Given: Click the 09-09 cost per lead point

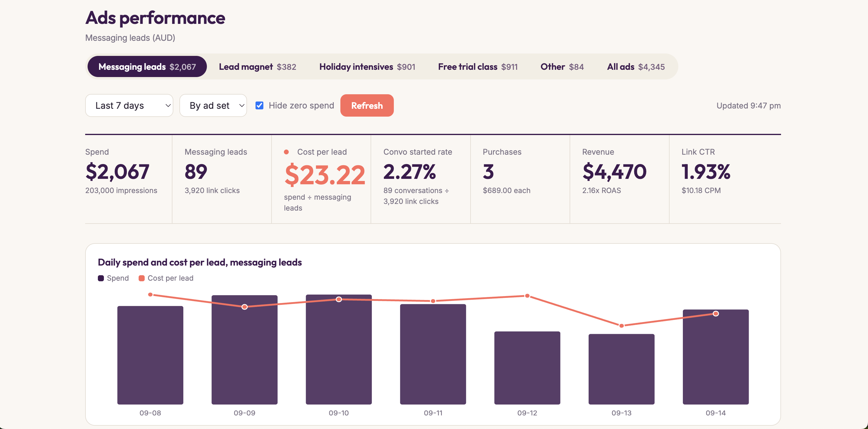Looking at the screenshot, I should (x=244, y=307).
